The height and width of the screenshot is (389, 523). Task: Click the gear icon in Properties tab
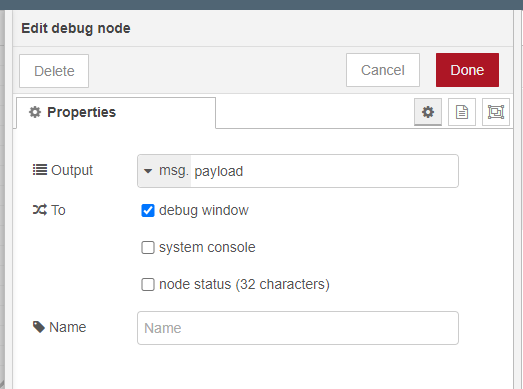coord(35,112)
